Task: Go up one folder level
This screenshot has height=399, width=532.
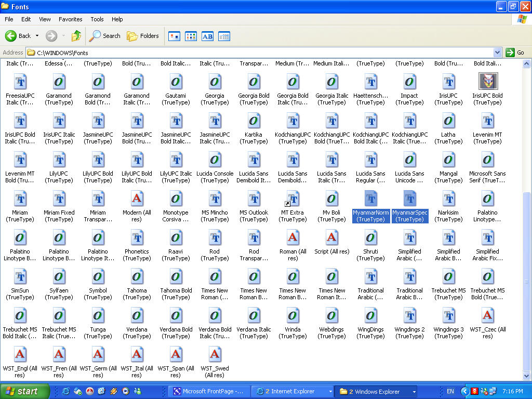Action: coord(76,36)
